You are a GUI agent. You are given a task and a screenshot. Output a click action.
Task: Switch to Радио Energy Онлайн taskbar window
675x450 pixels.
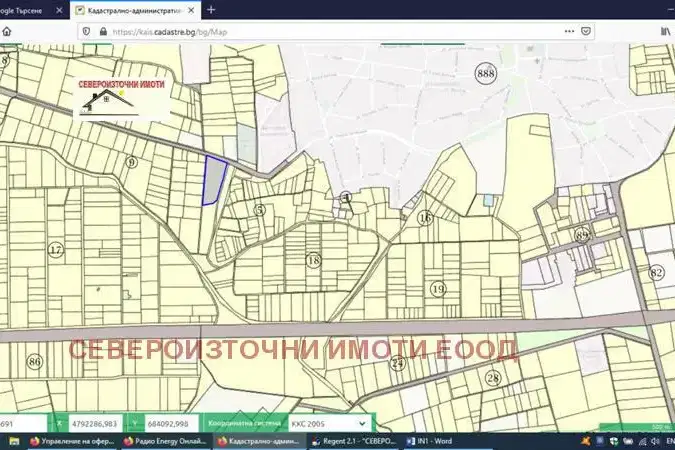coord(165,441)
